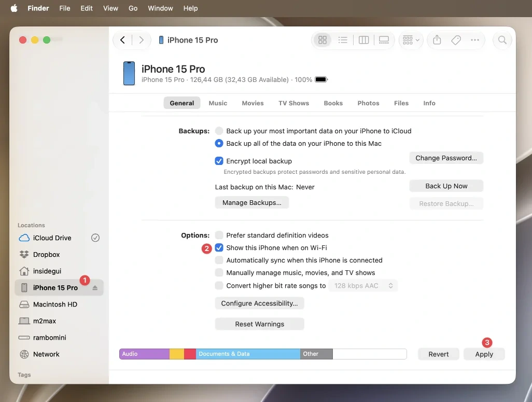532x402 pixels.
Task: Click the Other storage bar segment
Action: click(x=316, y=354)
